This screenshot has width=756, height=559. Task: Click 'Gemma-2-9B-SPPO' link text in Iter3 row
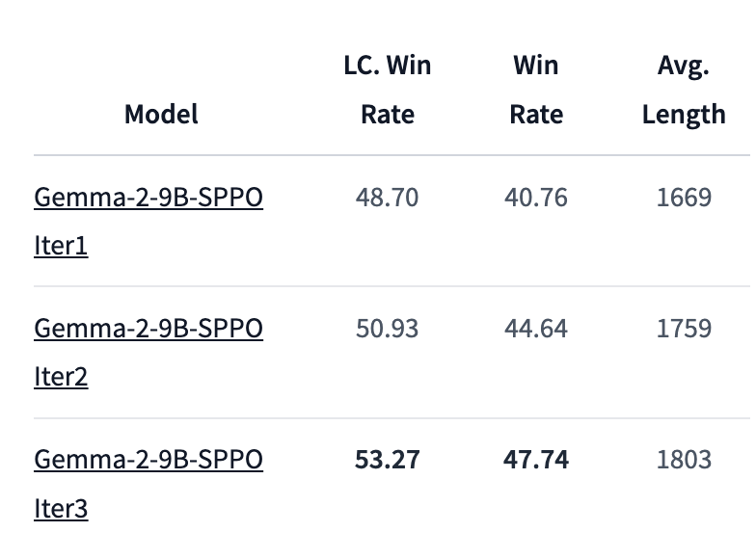point(148,460)
